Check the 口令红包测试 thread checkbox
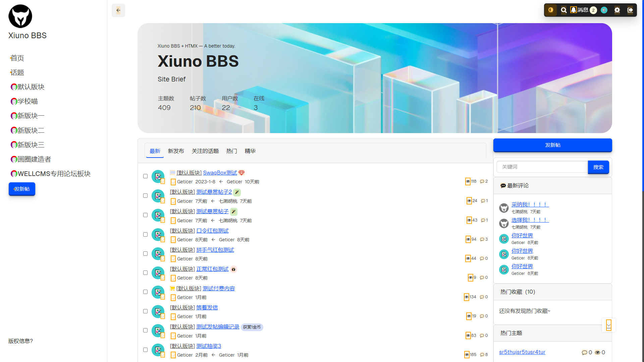Image resolution: width=644 pixels, height=362 pixels. (146, 235)
